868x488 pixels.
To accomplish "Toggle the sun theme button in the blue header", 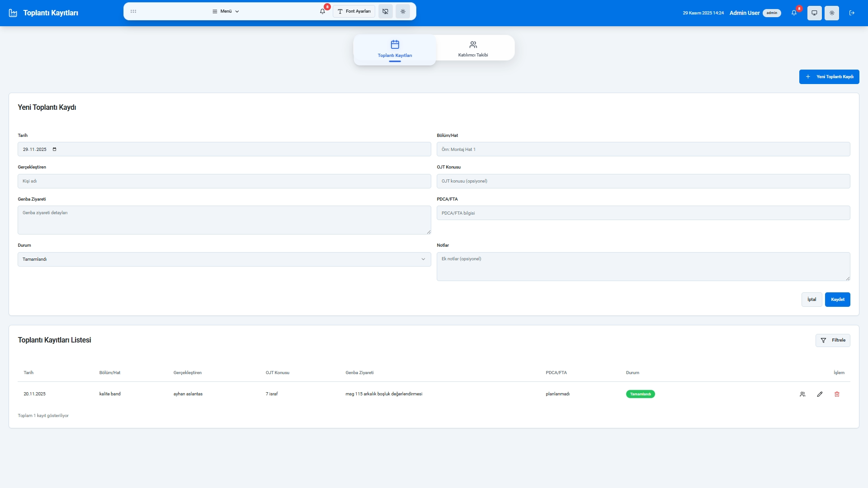I will (832, 13).
